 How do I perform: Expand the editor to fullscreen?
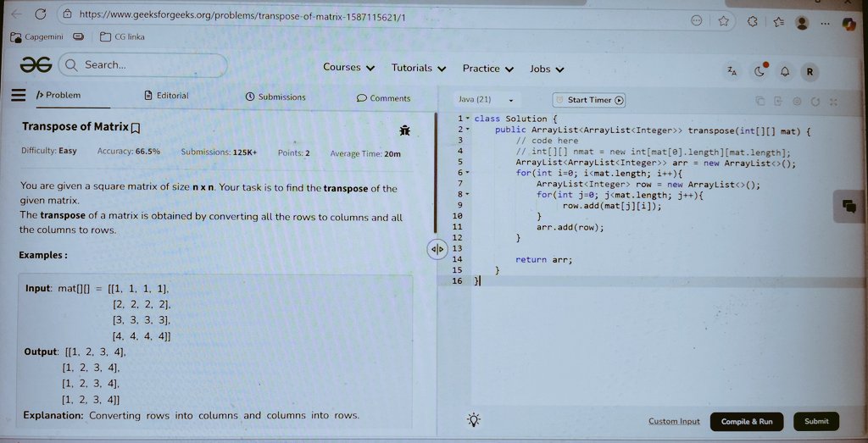coord(833,102)
